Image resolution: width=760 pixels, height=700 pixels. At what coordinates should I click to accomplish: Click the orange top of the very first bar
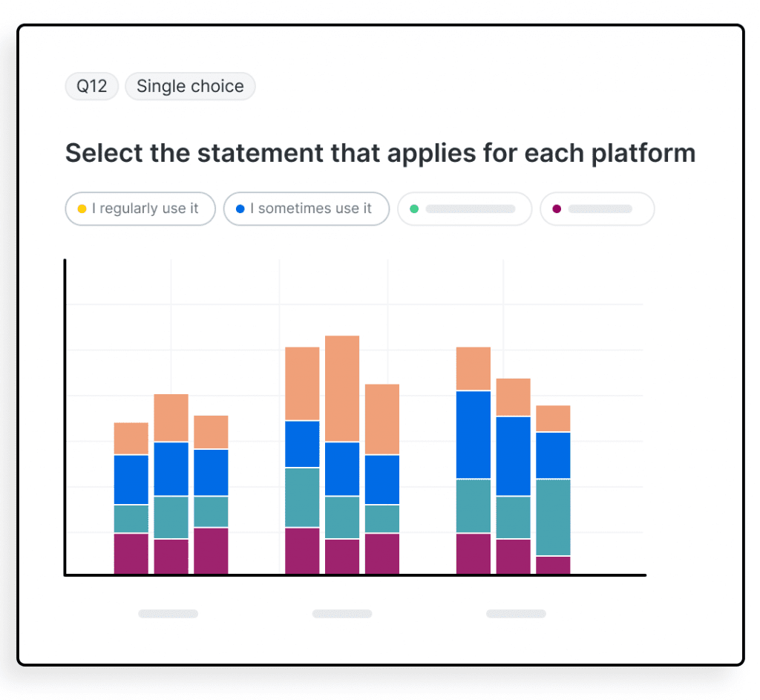pos(131,438)
